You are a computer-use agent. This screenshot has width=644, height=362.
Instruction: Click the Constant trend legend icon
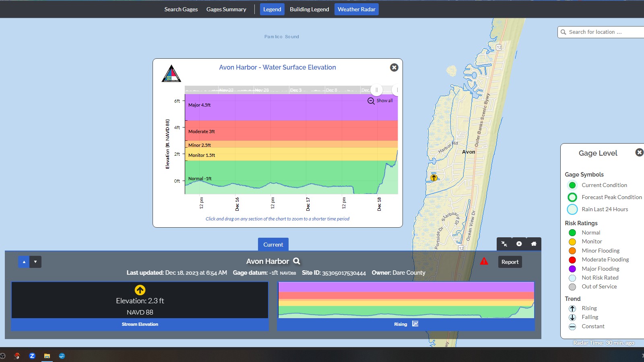point(572,327)
